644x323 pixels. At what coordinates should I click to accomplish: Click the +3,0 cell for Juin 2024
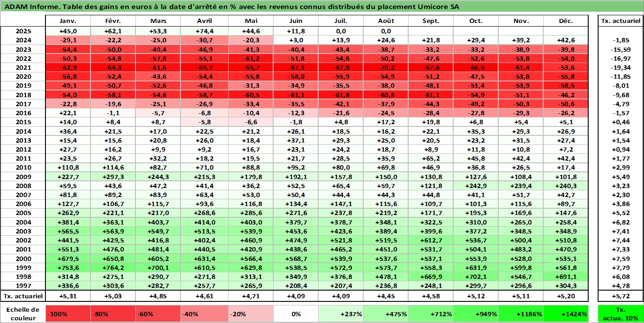point(296,40)
